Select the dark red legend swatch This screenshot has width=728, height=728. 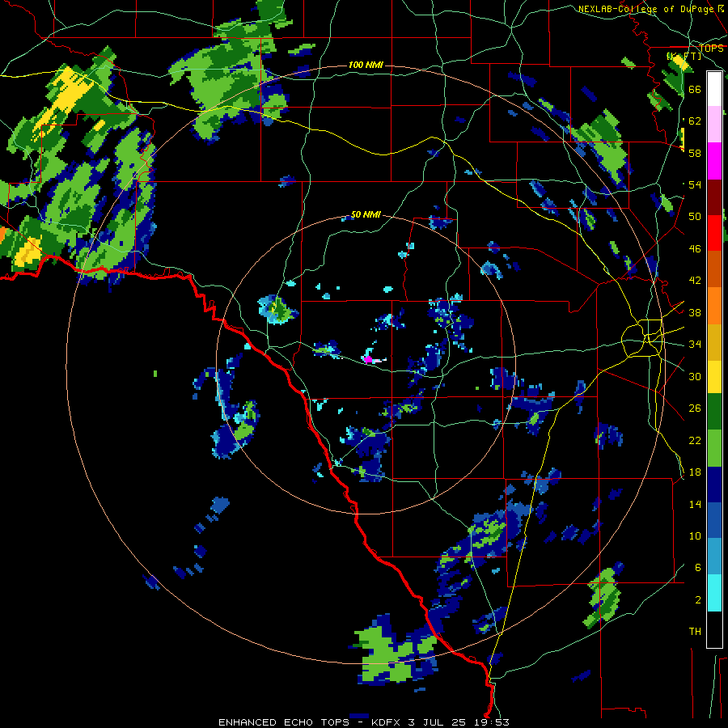tap(714, 197)
